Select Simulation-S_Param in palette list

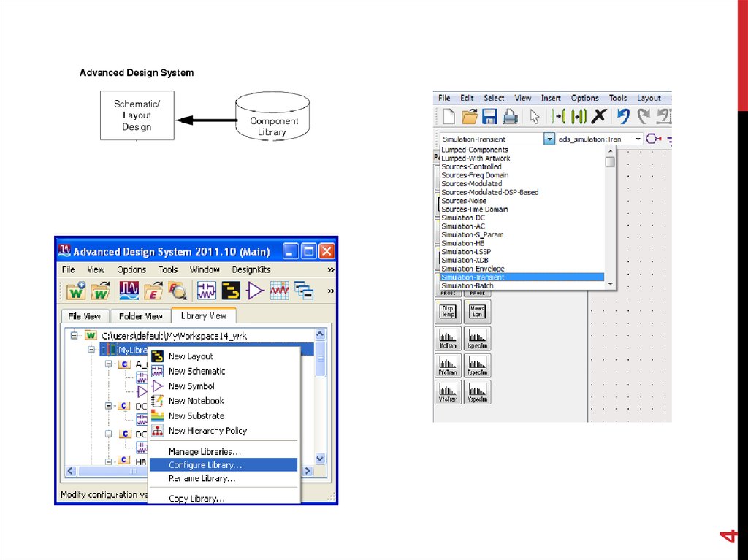472,235
